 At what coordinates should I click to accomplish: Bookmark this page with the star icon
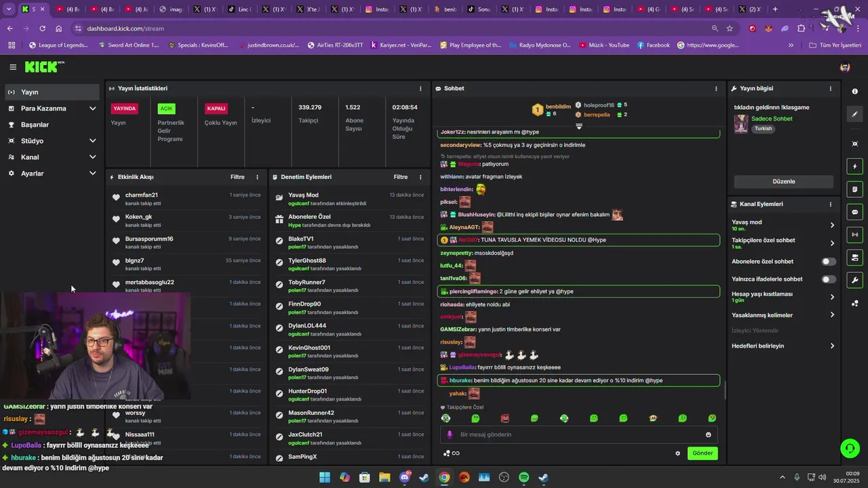click(730, 28)
